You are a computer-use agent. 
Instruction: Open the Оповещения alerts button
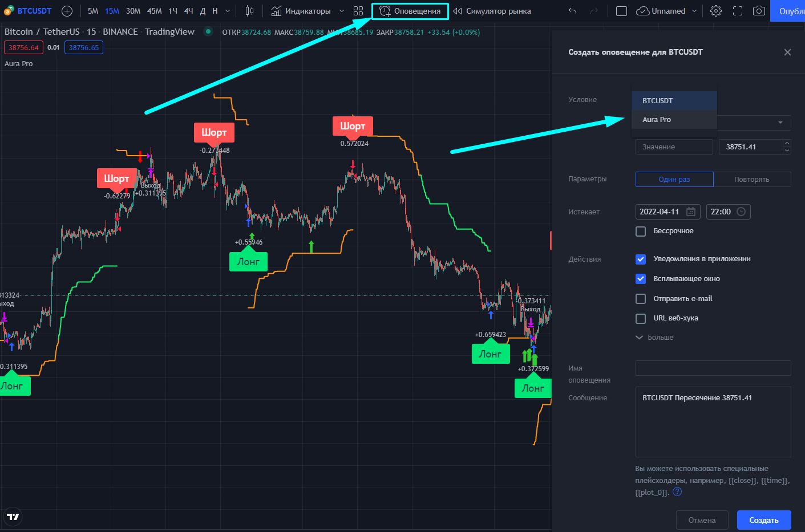point(410,11)
